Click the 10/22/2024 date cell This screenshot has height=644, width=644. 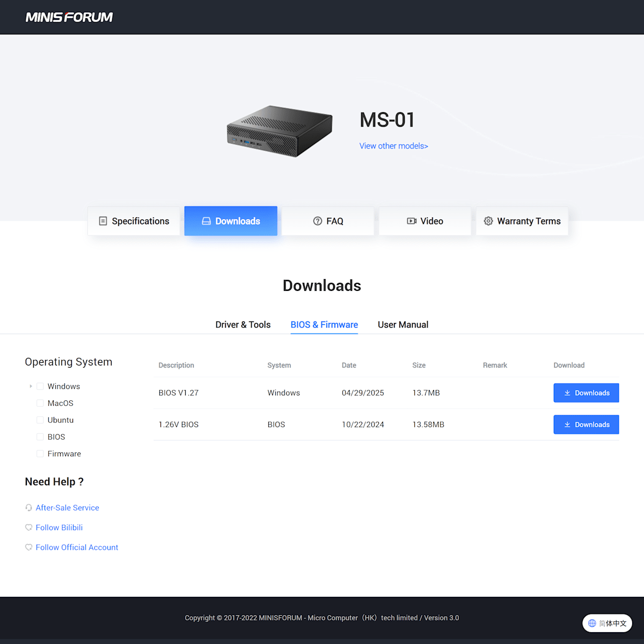click(363, 425)
